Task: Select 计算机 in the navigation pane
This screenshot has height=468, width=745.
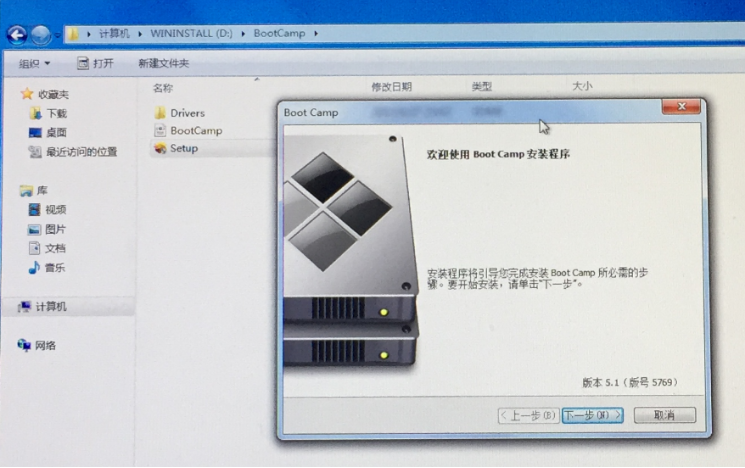Action: click(x=50, y=306)
